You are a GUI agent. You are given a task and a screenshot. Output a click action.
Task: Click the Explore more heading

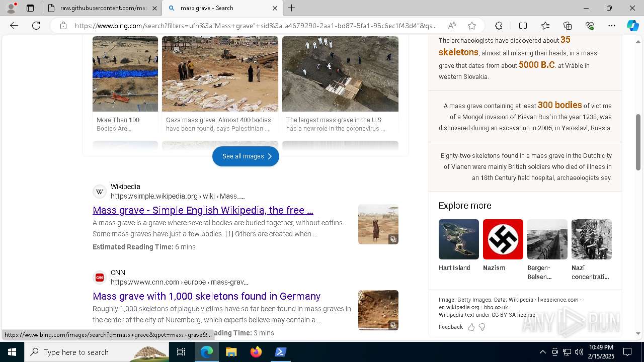tap(465, 206)
